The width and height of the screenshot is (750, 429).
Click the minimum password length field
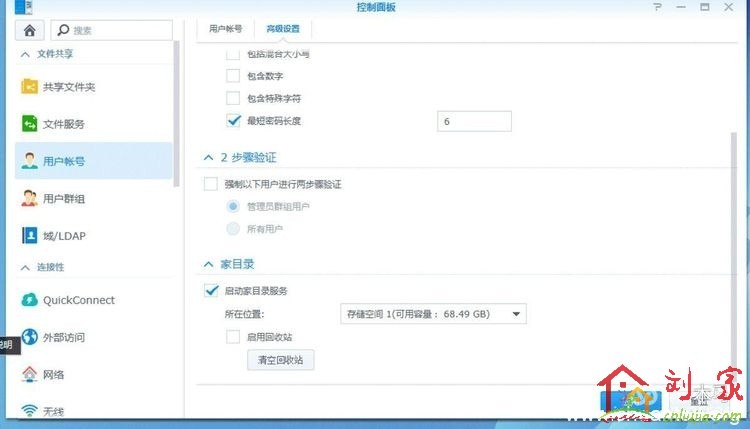(x=474, y=121)
